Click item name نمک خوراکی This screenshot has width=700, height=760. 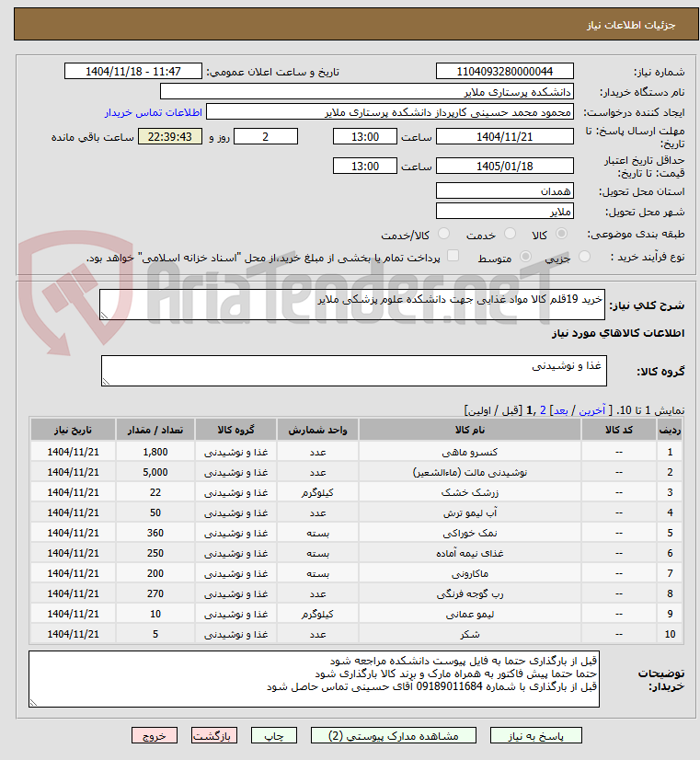click(x=469, y=533)
